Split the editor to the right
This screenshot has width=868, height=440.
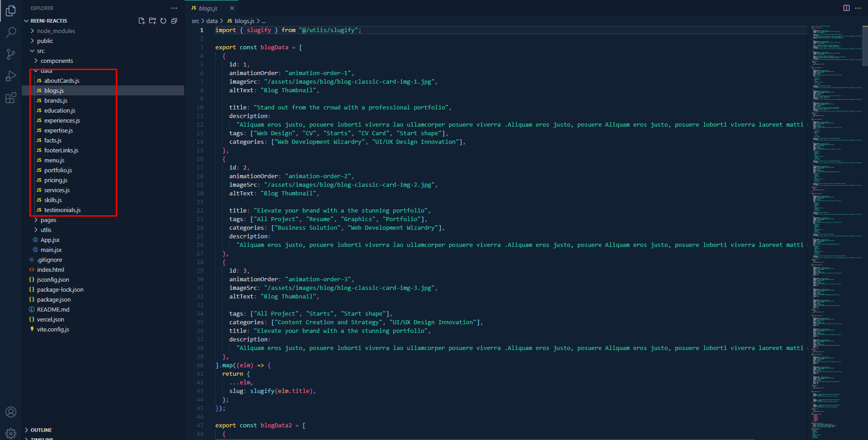point(846,8)
